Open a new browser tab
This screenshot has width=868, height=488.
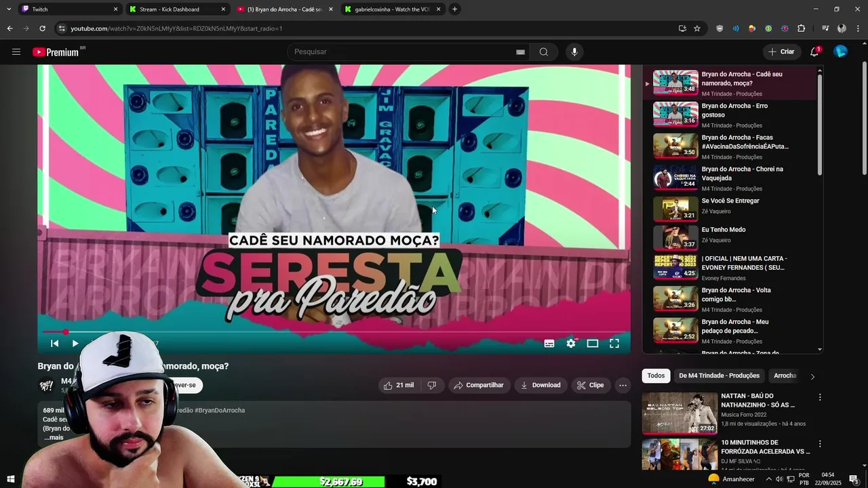454,9
